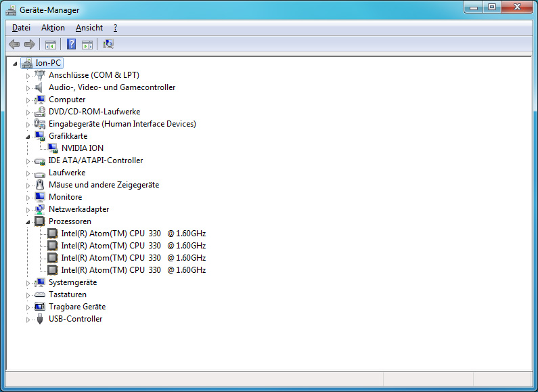Collapse the Ion-PC root node
Screen dimensions: 538x392
(x=15, y=64)
